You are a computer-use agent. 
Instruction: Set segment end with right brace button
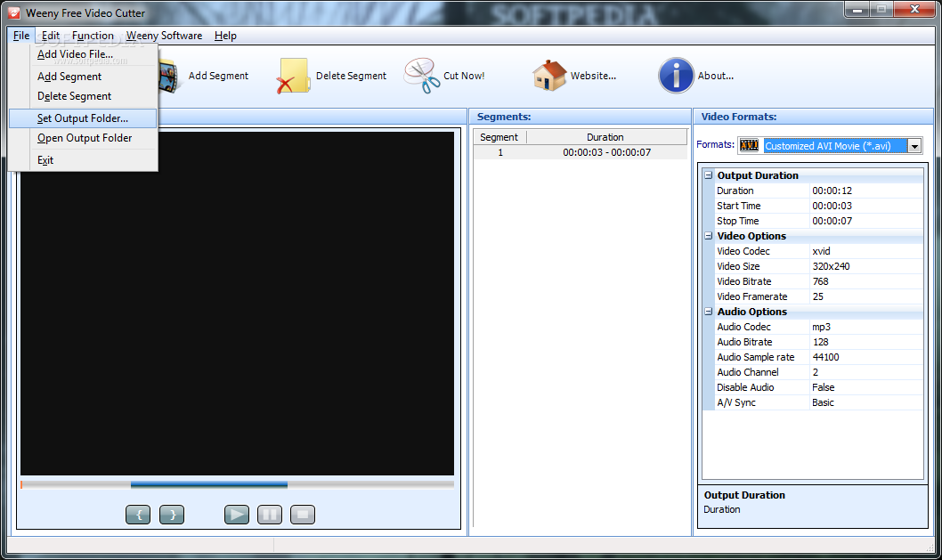pyautogui.click(x=172, y=515)
